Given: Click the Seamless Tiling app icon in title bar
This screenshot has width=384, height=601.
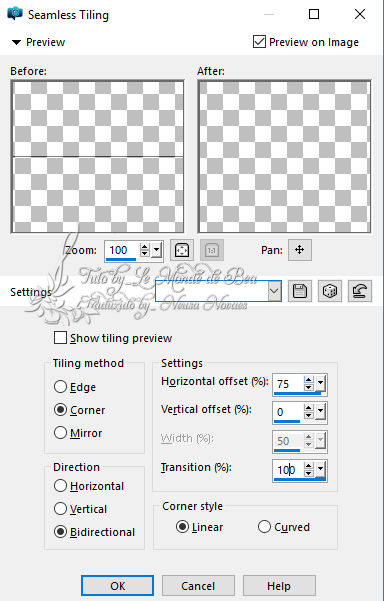Looking at the screenshot, I should (15, 14).
